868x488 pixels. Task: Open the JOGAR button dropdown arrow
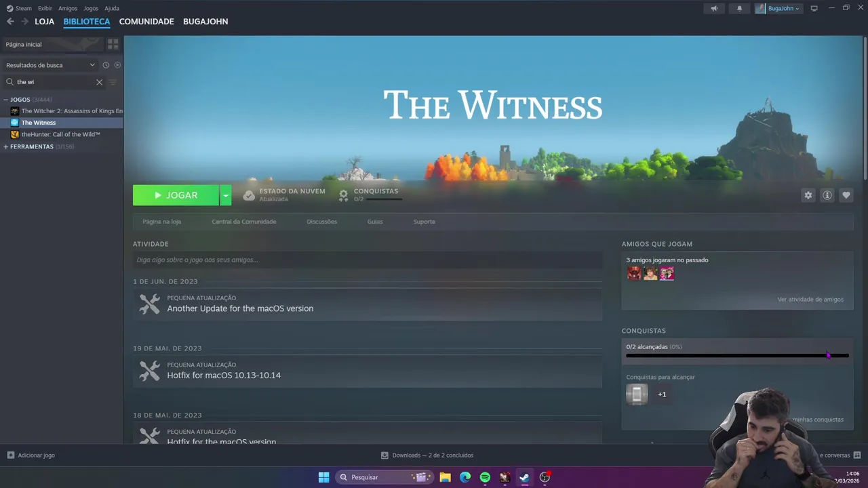click(x=225, y=195)
